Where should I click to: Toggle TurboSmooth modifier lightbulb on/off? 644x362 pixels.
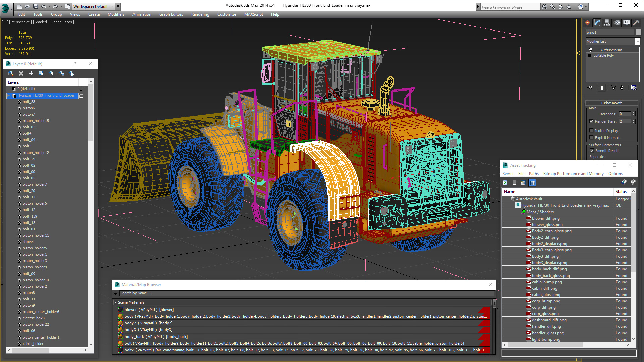(591, 50)
